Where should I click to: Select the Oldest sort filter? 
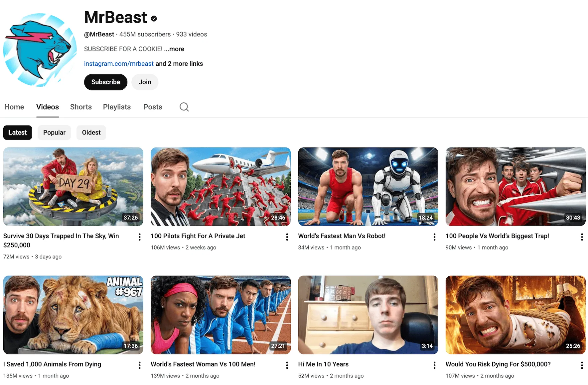pos(91,133)
